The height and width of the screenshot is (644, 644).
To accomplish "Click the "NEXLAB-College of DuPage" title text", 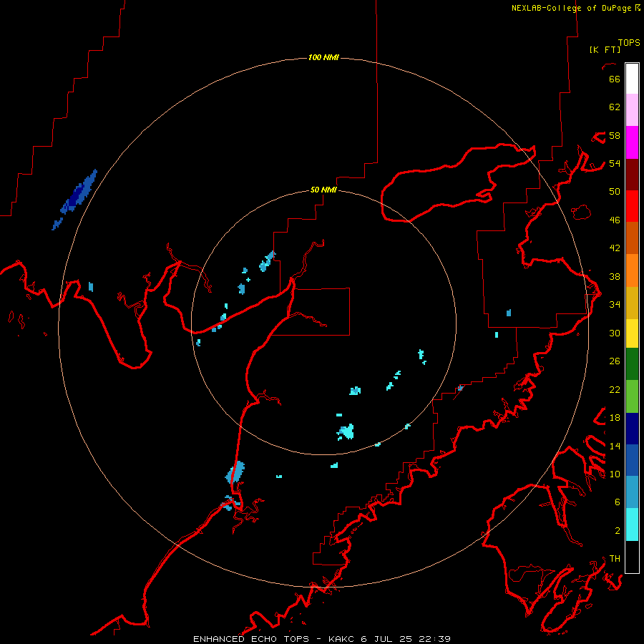I will [572, 8].
